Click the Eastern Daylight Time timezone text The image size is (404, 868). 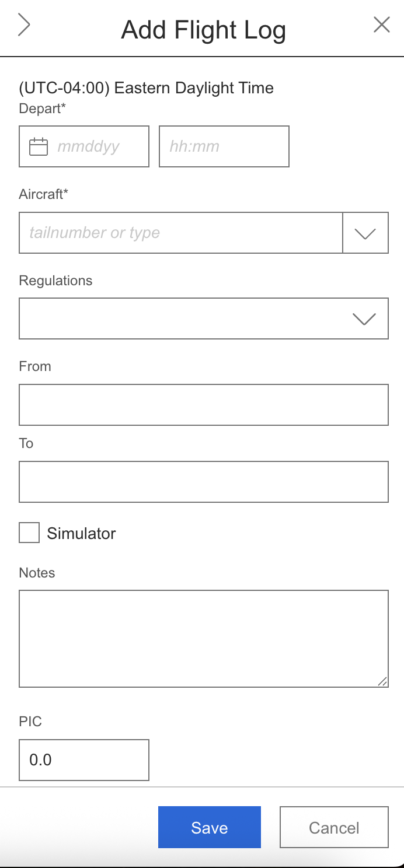coord(146,87)
